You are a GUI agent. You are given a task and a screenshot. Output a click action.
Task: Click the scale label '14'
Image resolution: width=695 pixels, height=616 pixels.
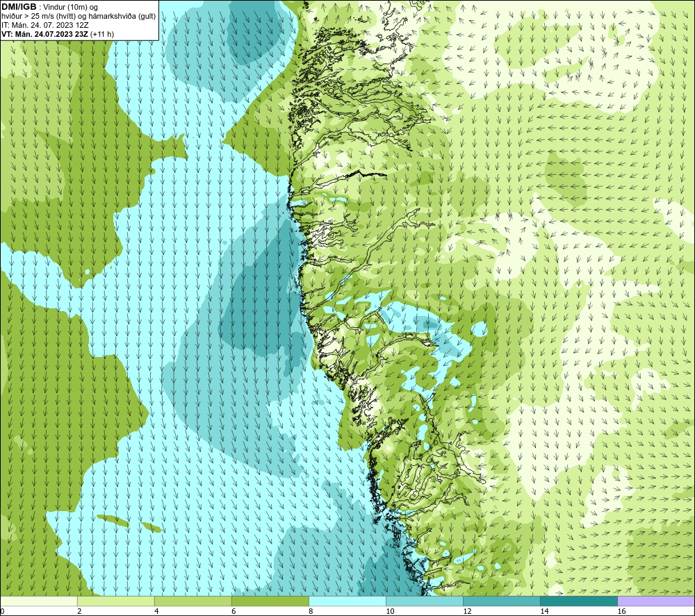(544, 611)
